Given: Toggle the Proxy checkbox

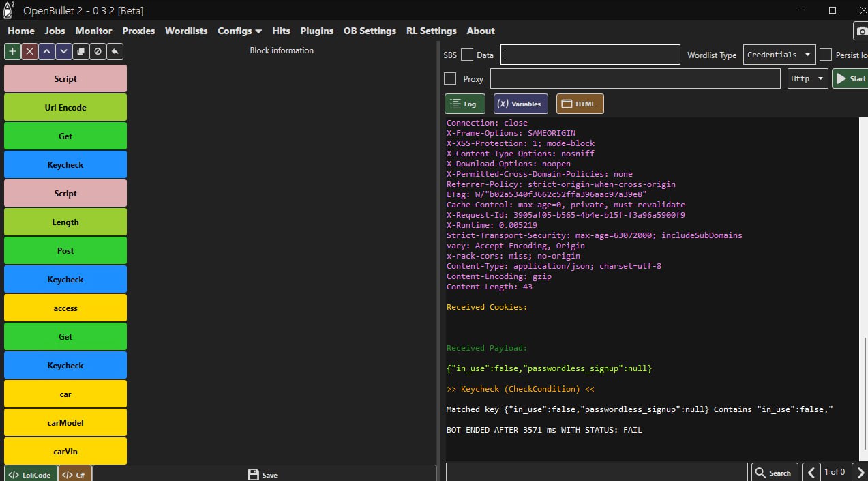Looking at the screenshot, I should point(450,78).
